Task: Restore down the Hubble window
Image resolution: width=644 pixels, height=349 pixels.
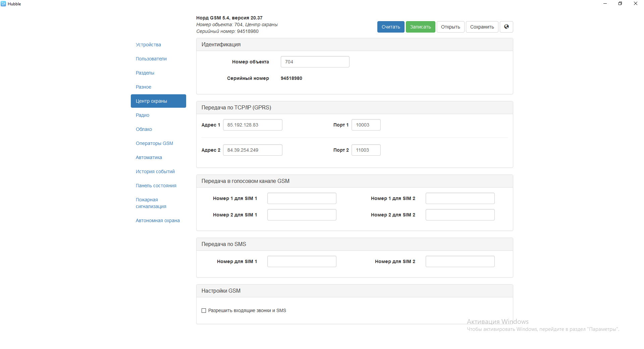Action: (x=620, y=4)
